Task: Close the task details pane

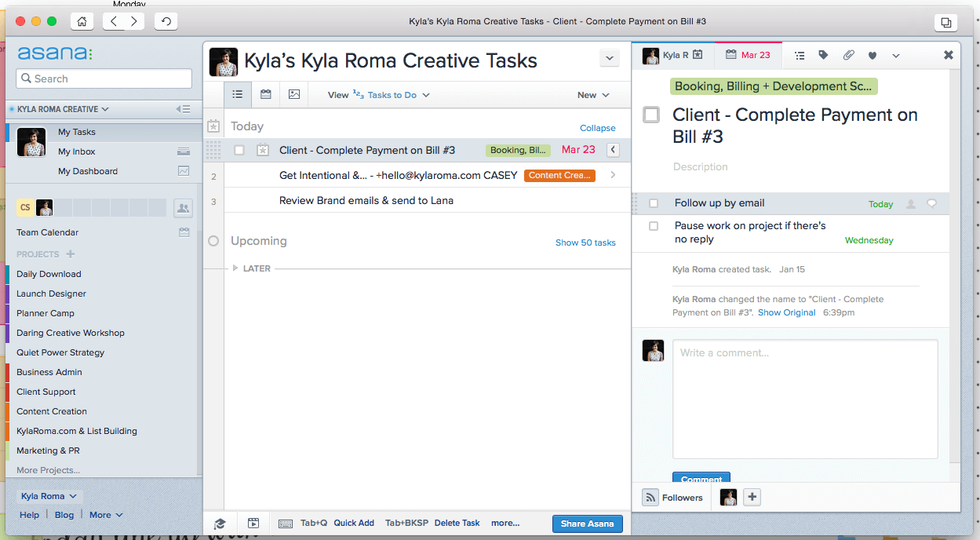Action: click(x=949, y=55)
